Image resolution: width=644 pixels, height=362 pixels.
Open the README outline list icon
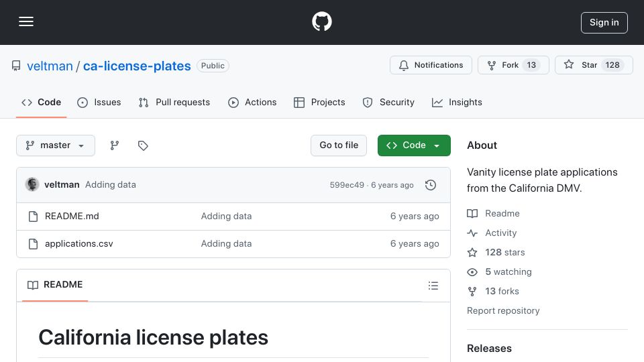[433, 286]
